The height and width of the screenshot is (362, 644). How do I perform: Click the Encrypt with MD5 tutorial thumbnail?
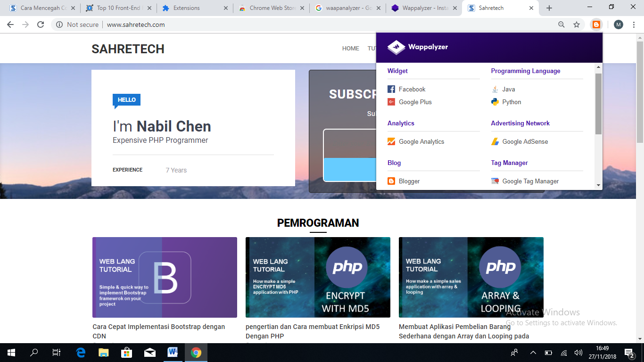tap(318, 277)
